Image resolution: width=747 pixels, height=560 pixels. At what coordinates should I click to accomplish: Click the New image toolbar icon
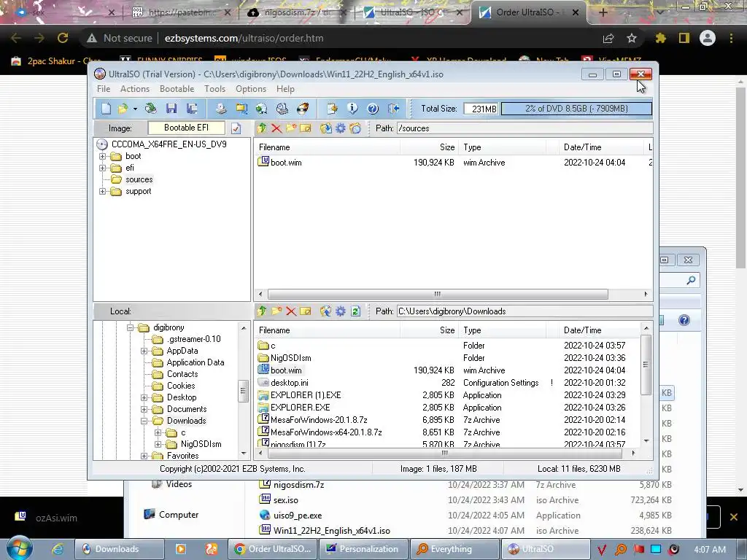point(106,109)
